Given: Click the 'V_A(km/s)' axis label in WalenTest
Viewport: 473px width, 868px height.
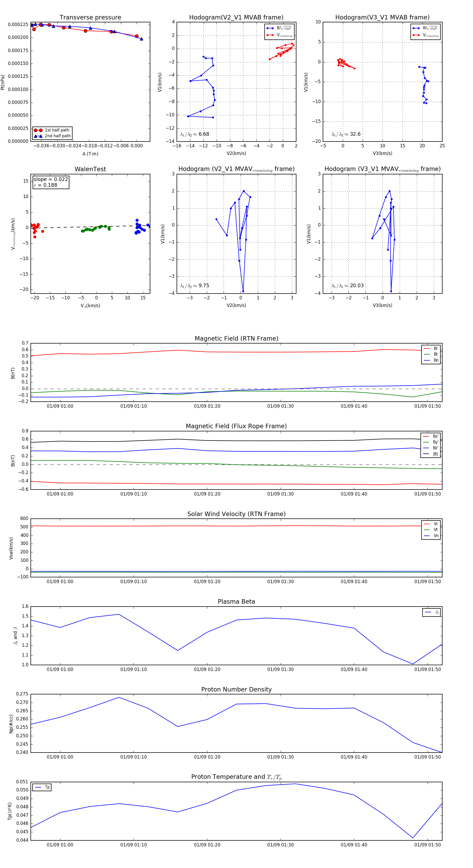Looking at the screenshot, I should click(90, 306).
